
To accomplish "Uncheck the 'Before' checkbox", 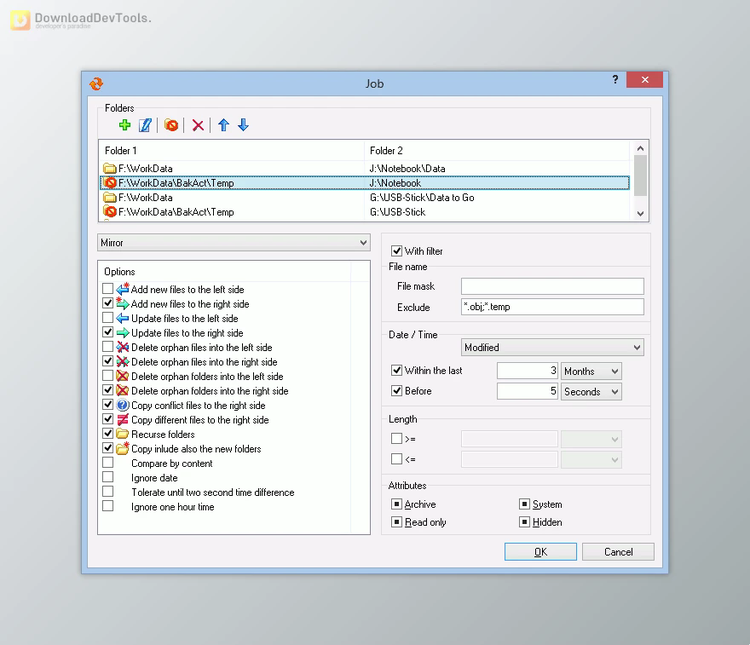I will (397, 391).
